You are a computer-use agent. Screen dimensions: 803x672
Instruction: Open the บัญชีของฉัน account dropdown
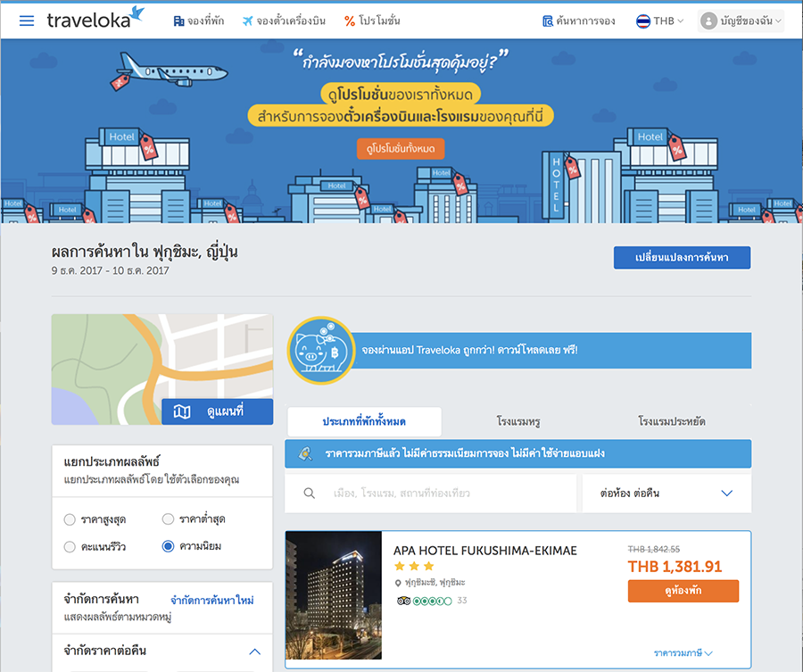point(741,21)
